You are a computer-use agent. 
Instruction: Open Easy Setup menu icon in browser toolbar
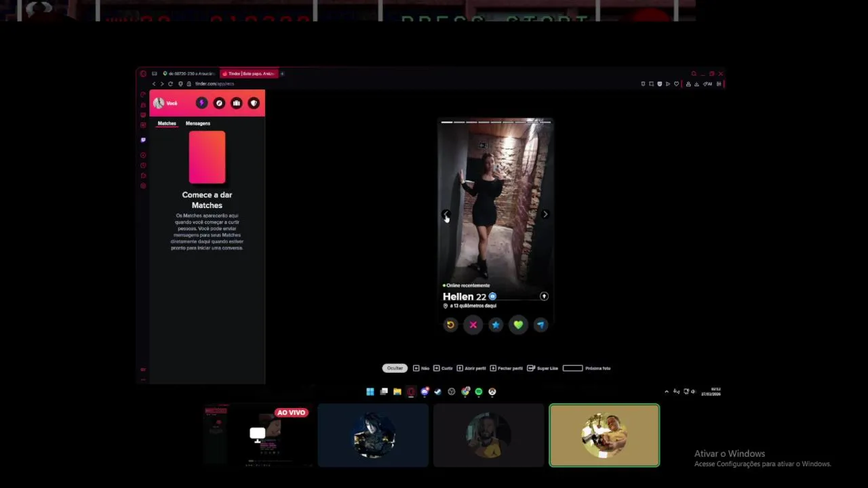click(x=719, y=84)
